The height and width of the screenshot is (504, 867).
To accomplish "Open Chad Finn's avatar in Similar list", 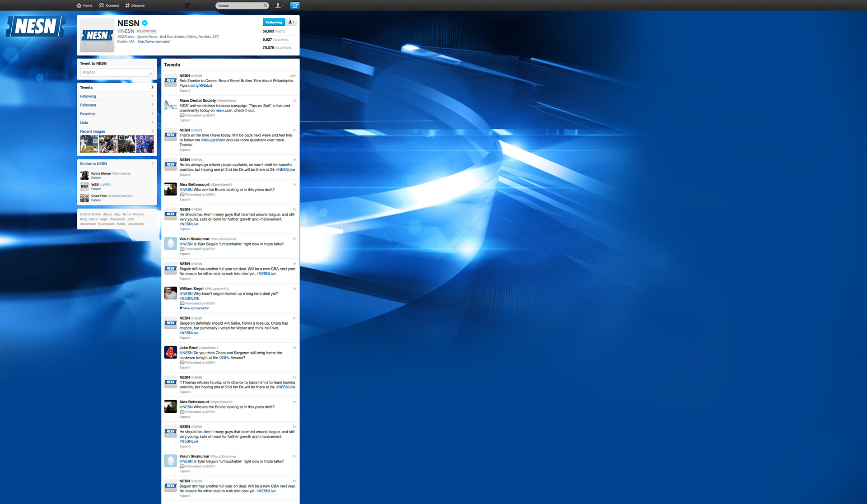I will coord(84,198).
